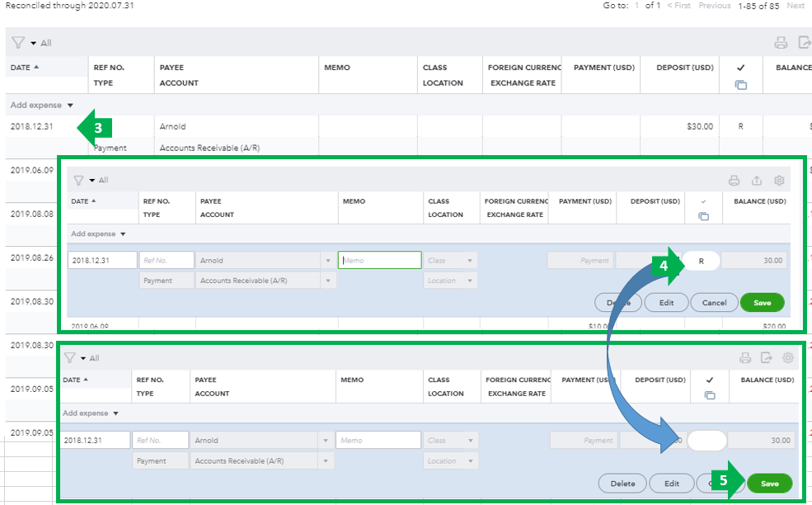Click copy icon in top inset panel header
This screenshot has width=812, height=505.
pos(703,216)
